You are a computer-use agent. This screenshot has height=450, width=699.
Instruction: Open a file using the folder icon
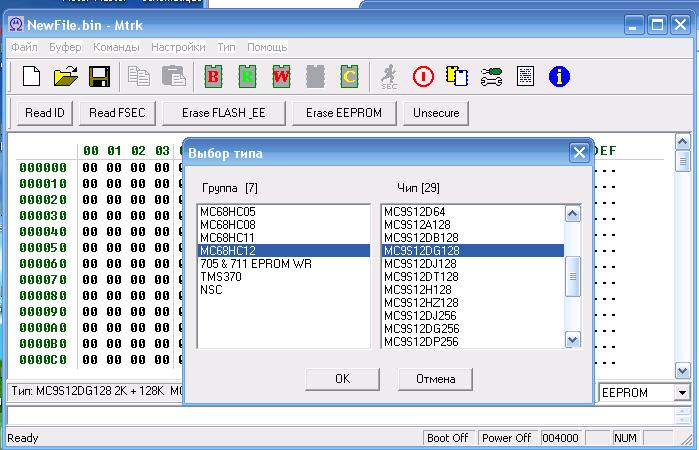coord(66,76)
